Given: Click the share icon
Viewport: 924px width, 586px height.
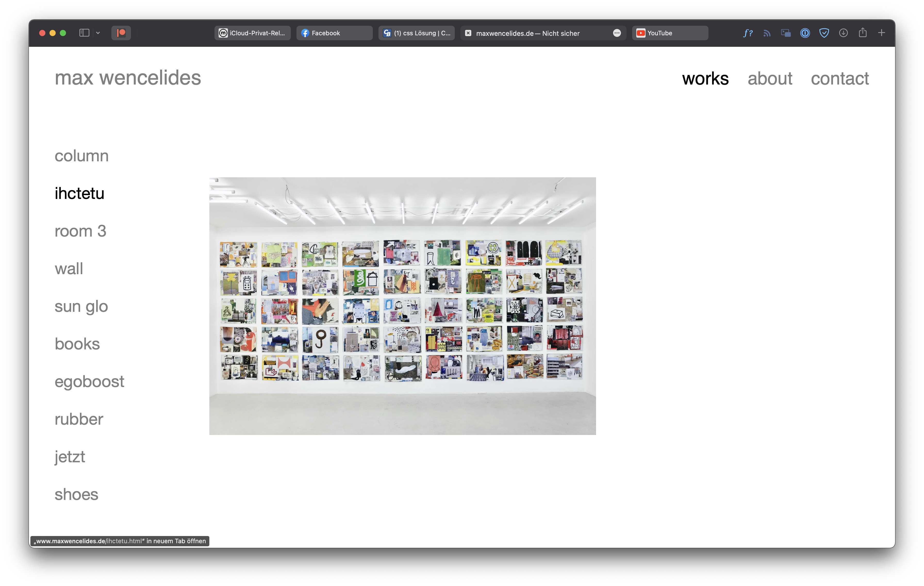Looking at the screenshot, I should click(863, 32).
